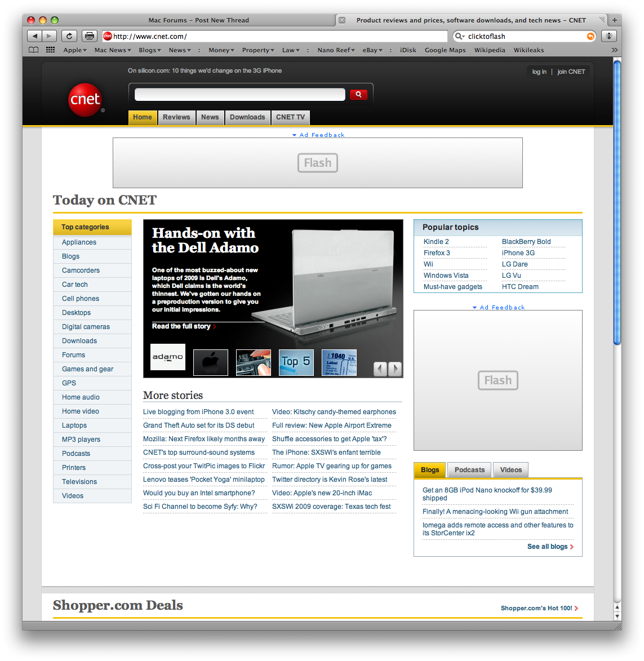
Task: Click the orange snapback icon in search field
Action: pos(591,36)
